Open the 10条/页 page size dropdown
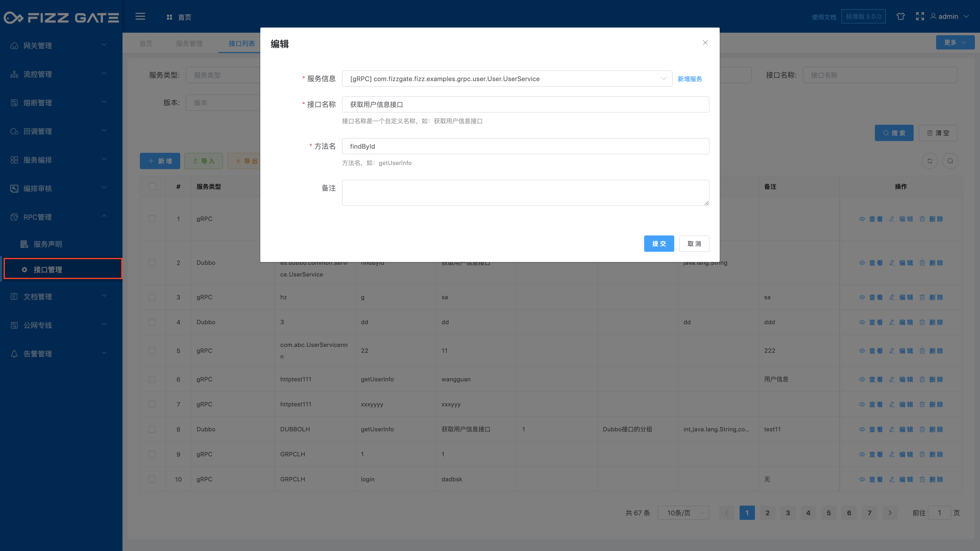The width and height of the screenshot is (980, 551). coord(683,513)
